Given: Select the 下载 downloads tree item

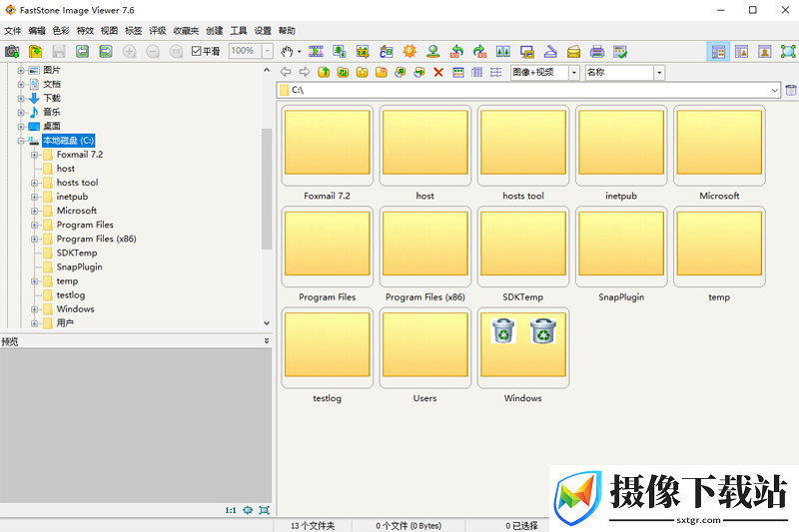Looking at the screenshot, I should [52, 98].
